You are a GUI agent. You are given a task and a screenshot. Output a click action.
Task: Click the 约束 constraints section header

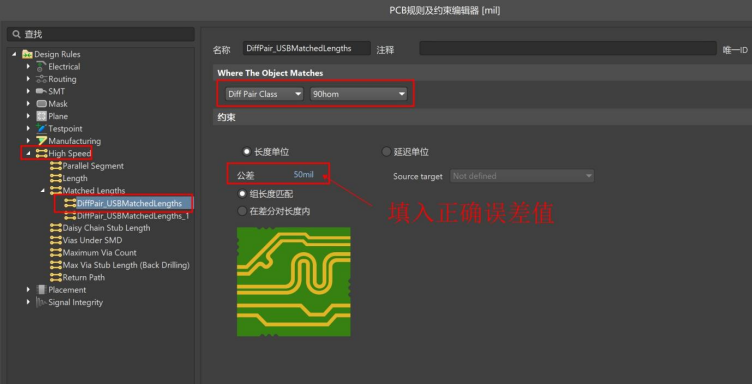tap(226, 117)
